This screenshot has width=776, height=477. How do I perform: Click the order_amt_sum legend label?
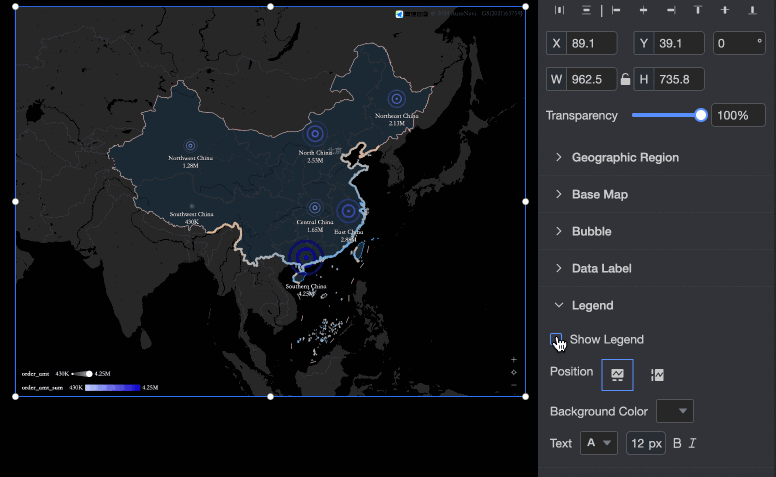(42, 387)
